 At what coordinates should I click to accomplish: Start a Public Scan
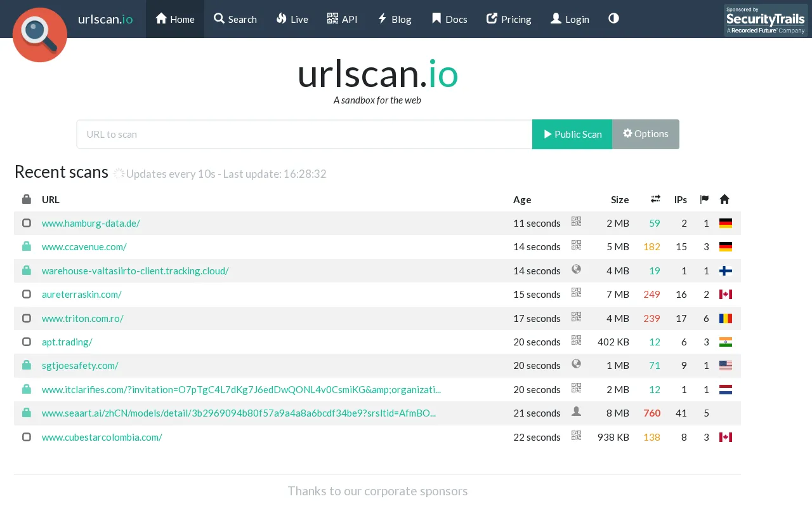pyautogui.click(x=572, y=134)
